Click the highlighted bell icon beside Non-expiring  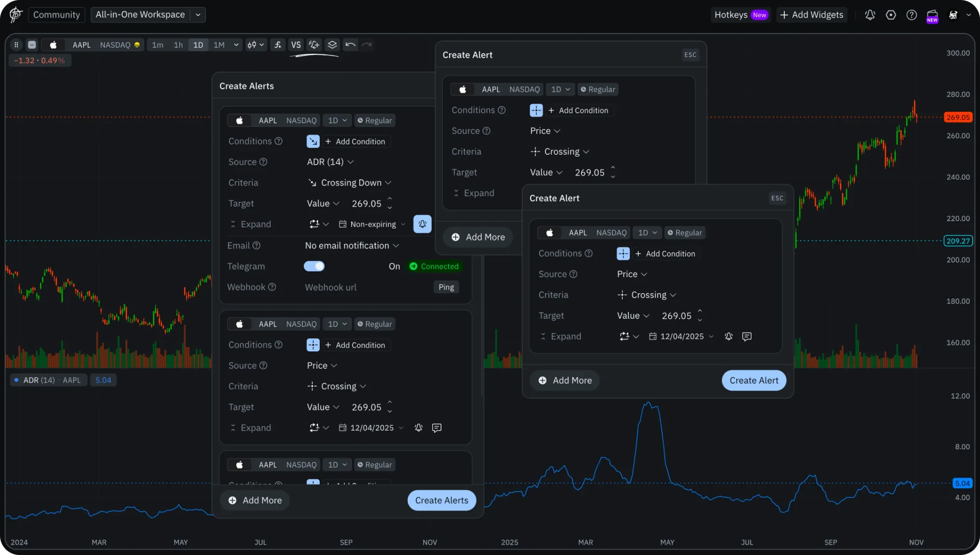(422, 224)
